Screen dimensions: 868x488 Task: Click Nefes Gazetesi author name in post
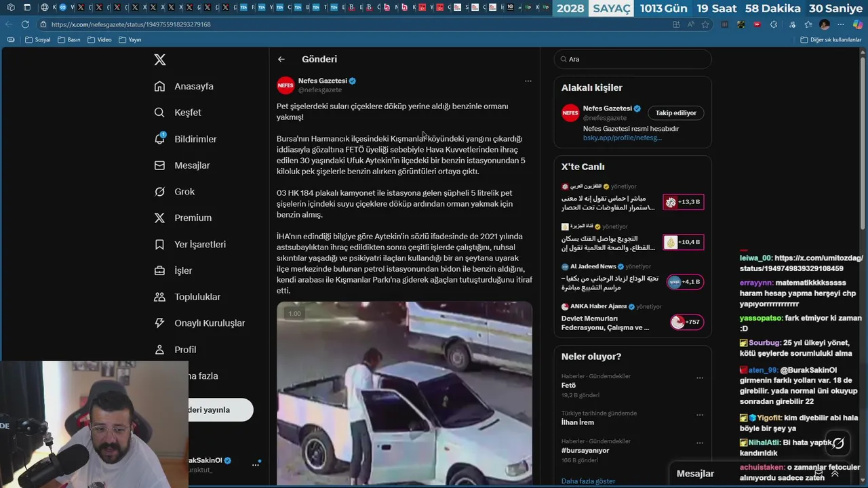pyautogui.click(x=323, y=81)
